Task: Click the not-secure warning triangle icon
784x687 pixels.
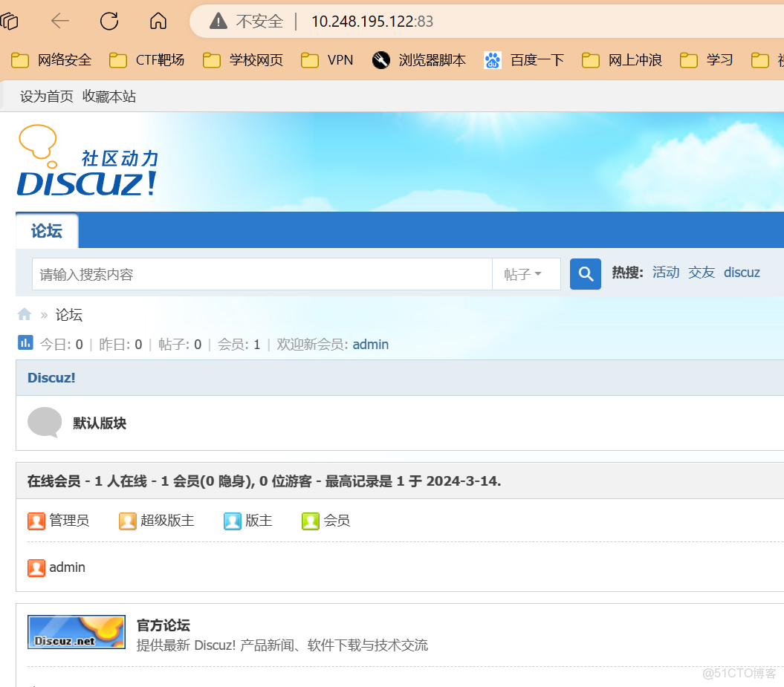Action: point(218,21)
